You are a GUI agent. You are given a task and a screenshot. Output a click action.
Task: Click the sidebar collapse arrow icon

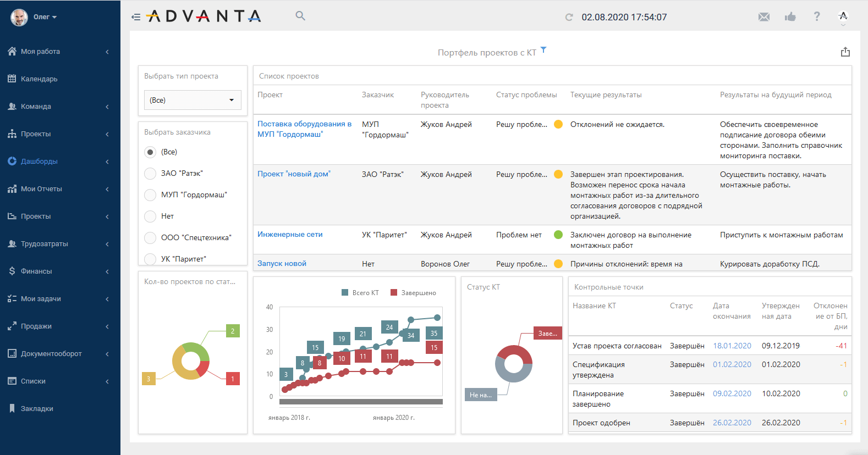tap(136, 17)
